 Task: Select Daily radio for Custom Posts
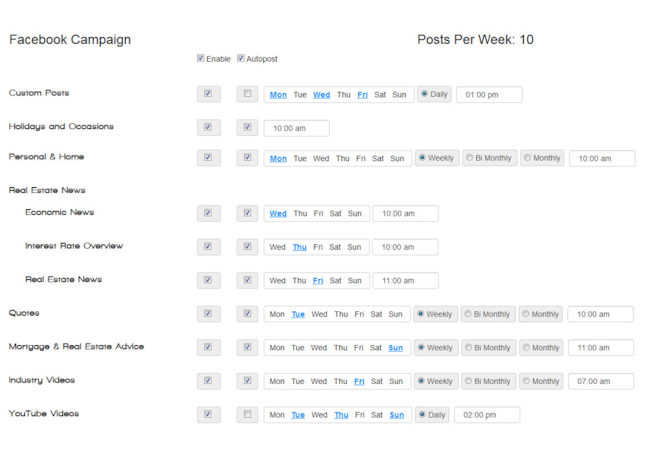(434, 94)
